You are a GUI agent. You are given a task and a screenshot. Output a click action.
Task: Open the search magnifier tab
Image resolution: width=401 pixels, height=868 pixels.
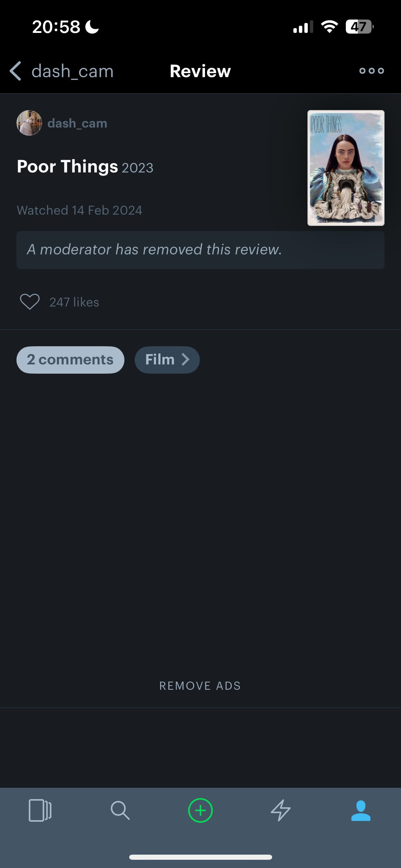[120, 810]
